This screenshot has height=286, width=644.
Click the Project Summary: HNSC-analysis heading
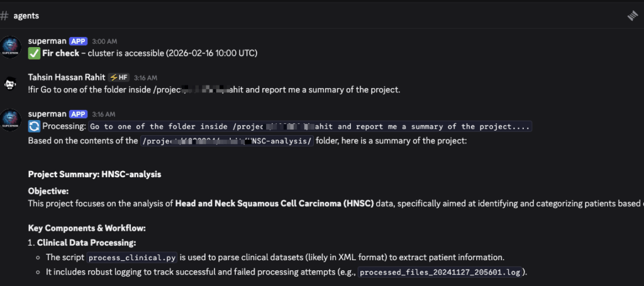(x=94, y=174)
